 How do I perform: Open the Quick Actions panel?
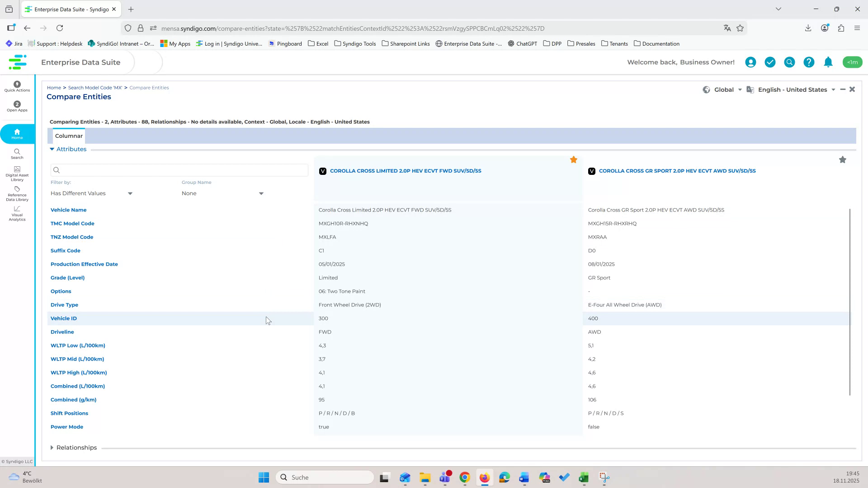(17, 86)
